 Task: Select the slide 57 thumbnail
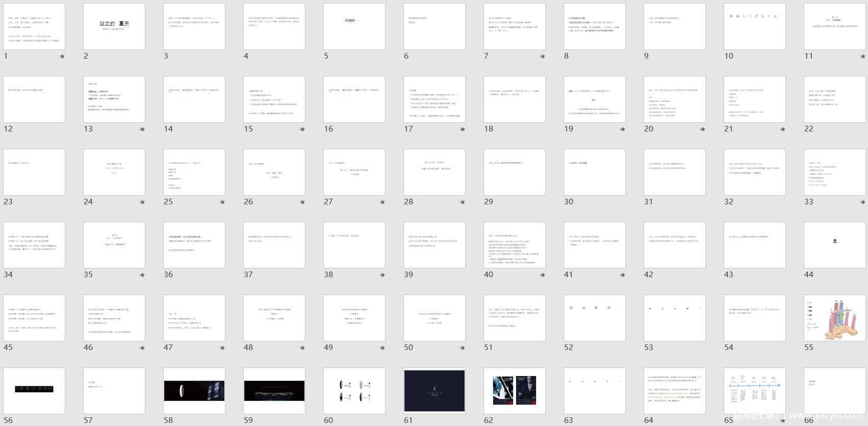coord(114,391)
